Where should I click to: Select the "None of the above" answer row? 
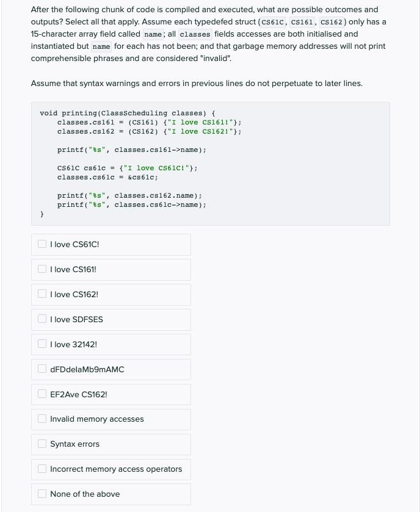click(110, 494)
